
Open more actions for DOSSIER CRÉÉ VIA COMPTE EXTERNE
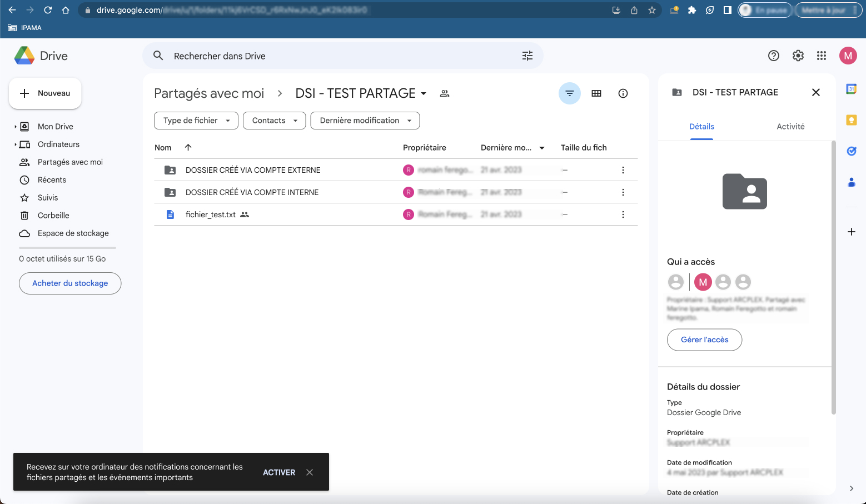[623, 170]
